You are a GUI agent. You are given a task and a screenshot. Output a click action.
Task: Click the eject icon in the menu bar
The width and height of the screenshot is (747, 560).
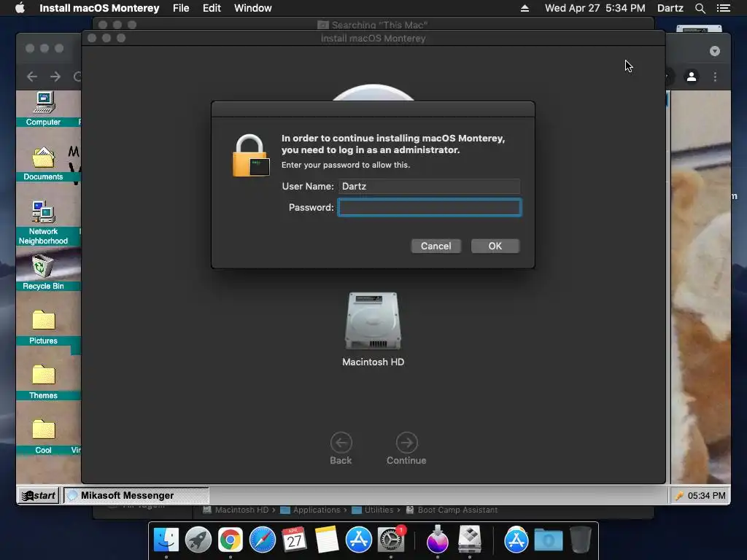pyautogui.click(x=525, y=8)
